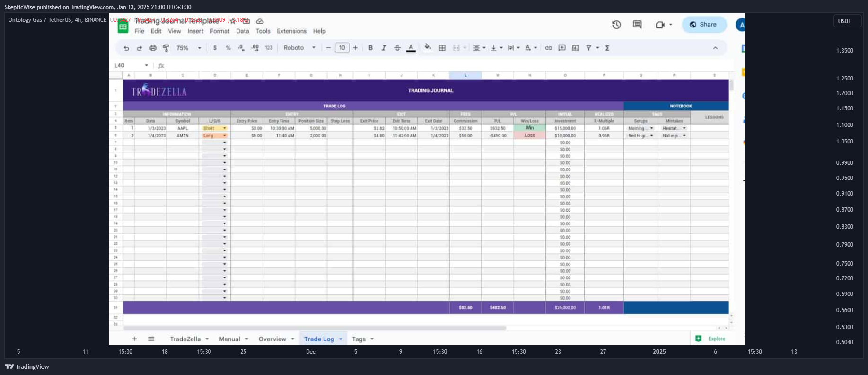Click the Print icon
Image resolution: width=868 pixels, height=375 pixels.
click(x=153, y=48)
